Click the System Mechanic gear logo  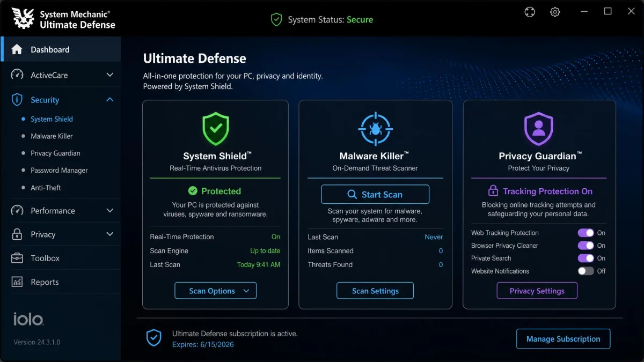click(23, 18)
